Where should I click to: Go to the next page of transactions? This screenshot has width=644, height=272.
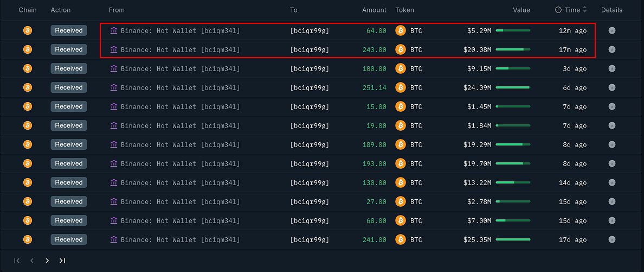47,261
